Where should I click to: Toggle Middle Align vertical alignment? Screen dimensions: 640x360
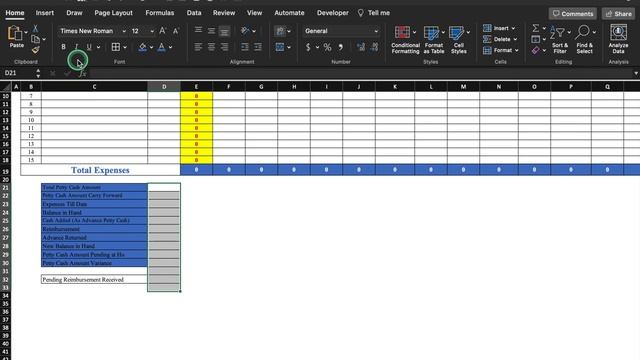211,31
